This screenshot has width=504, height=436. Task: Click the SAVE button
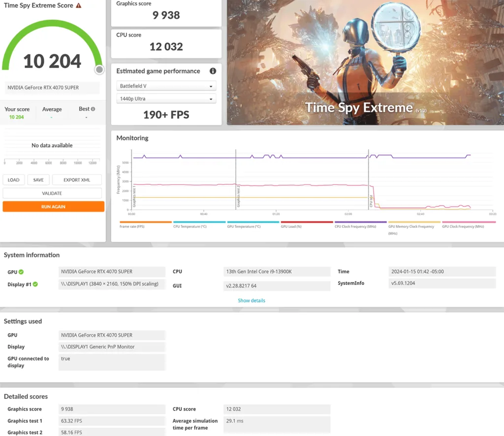click(38, 180)
